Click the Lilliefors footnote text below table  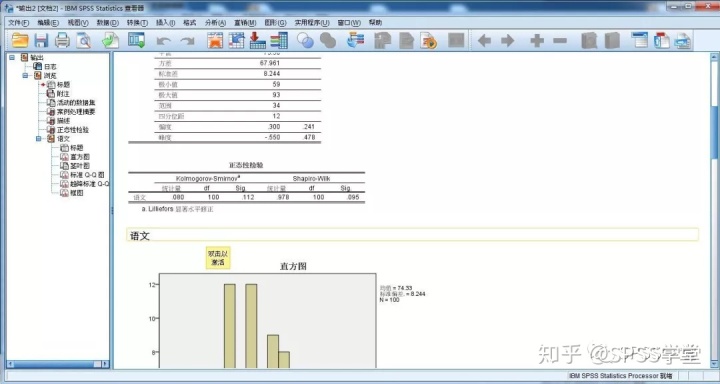click(x=178, y=209)
